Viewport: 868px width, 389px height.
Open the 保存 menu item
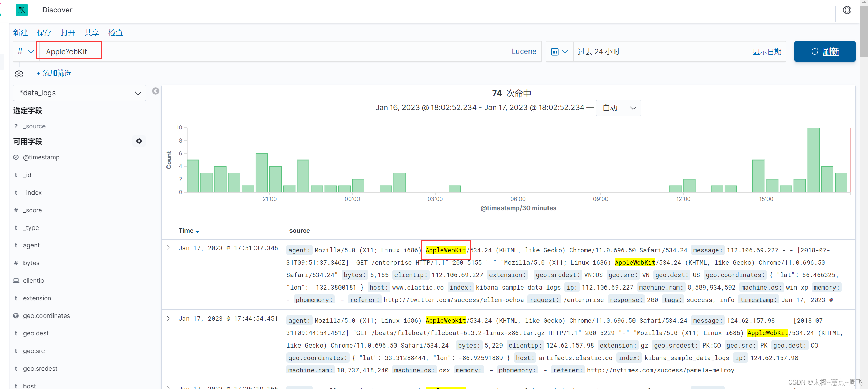point(44,33)
